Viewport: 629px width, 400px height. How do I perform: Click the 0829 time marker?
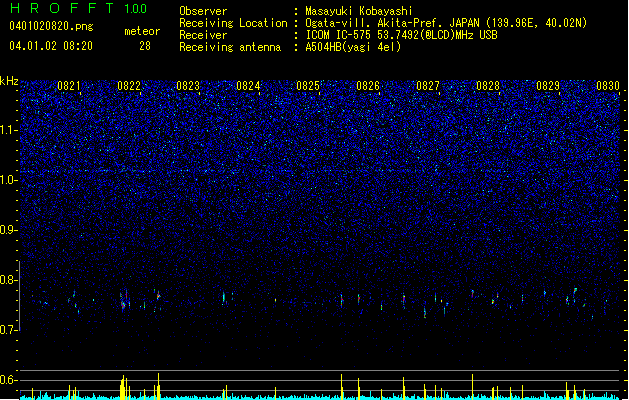click(x=548, y=85)
